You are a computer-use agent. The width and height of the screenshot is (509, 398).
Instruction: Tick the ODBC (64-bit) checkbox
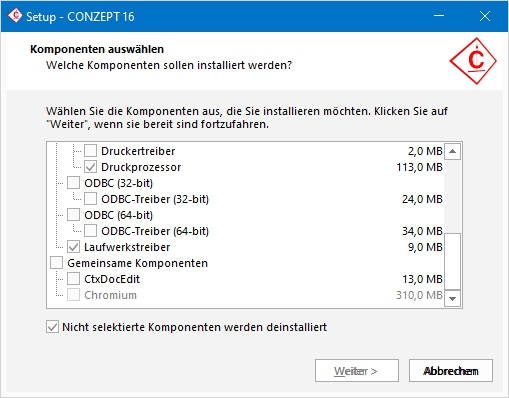click(x=73, y=215)
